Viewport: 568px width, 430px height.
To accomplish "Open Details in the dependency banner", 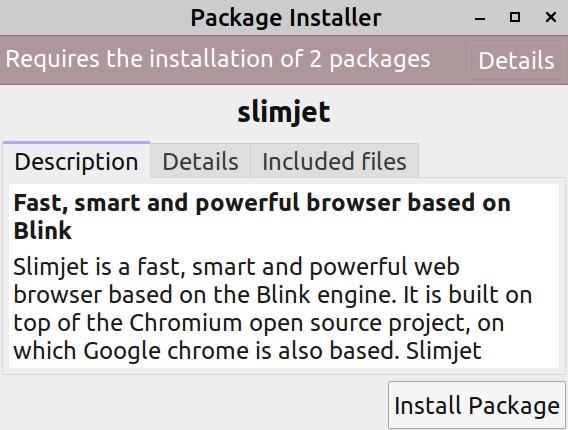I will [x=516, y=60].
